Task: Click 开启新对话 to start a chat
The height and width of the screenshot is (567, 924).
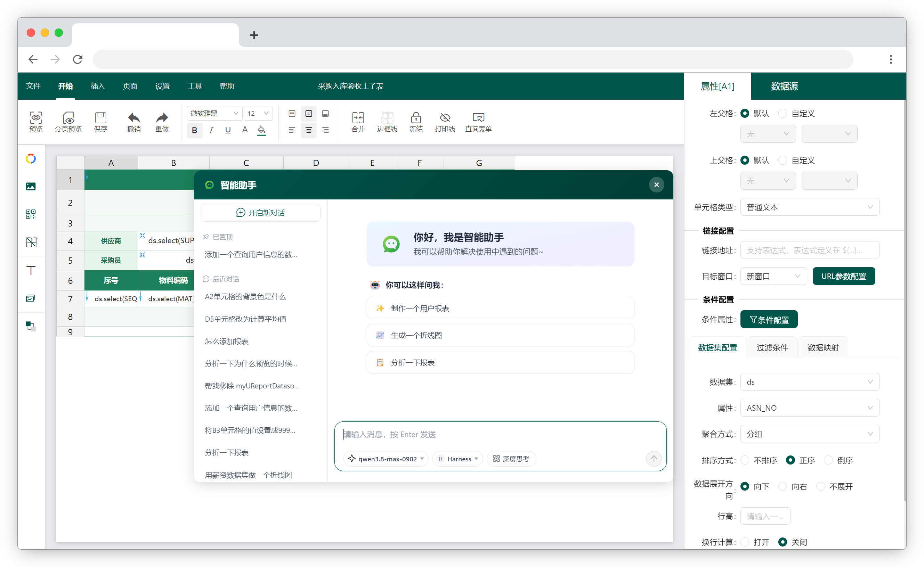Action: [x=260, y=213]
